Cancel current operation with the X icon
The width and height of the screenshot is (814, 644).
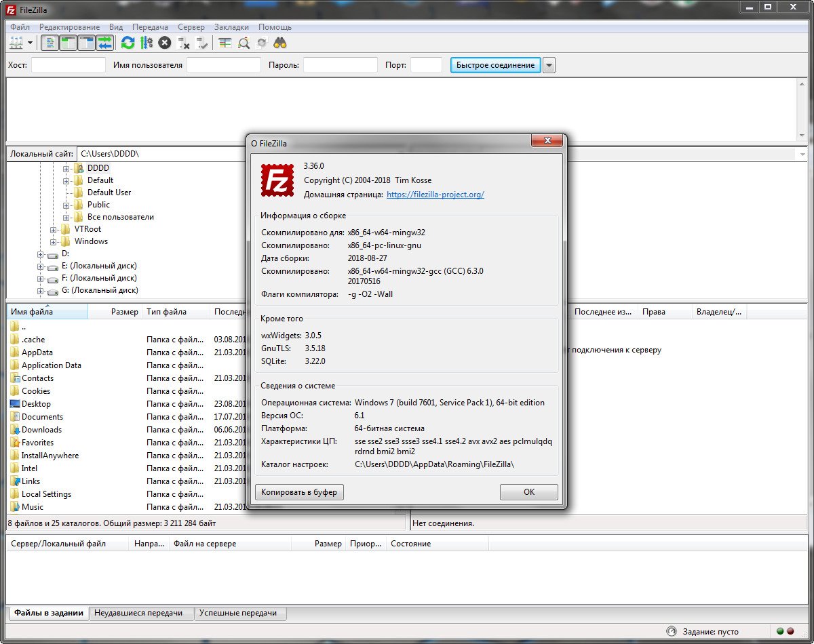coord(164,43)
